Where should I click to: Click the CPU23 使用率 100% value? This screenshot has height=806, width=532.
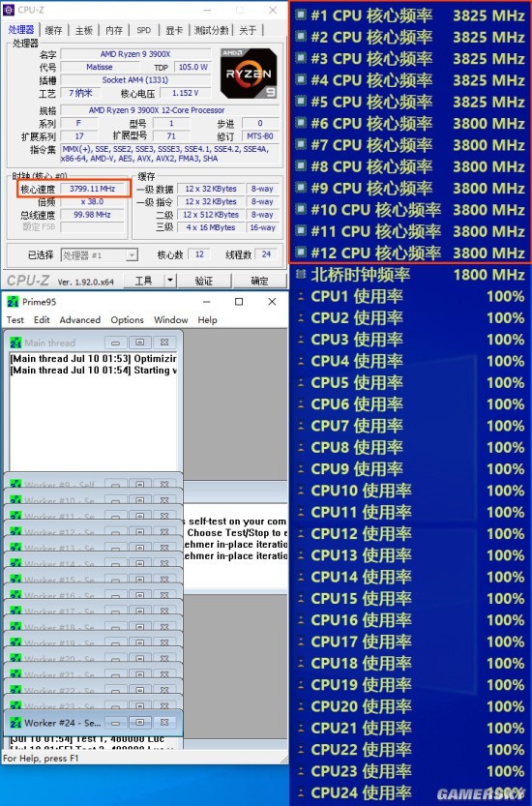(x=505, y=771)
